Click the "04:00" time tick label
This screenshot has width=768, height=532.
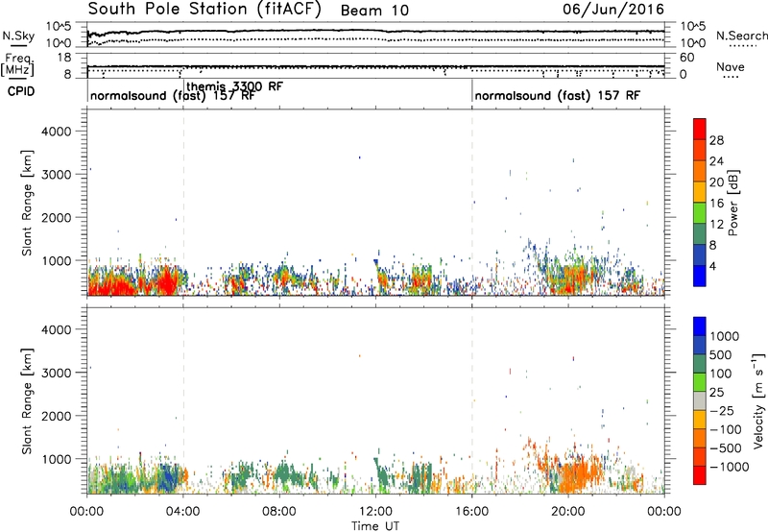click(x=182, y=512)
